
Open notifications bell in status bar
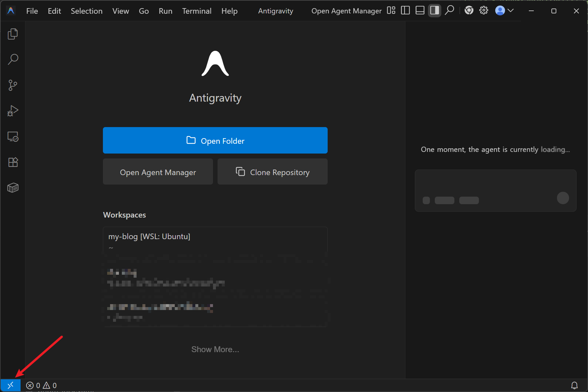pyautogui.click(x=574, y=385)
